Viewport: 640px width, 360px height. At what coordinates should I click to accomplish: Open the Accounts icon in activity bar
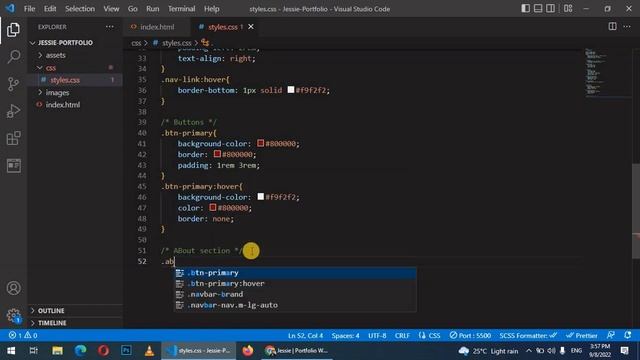pyautogui.click(x=13, y=288)
